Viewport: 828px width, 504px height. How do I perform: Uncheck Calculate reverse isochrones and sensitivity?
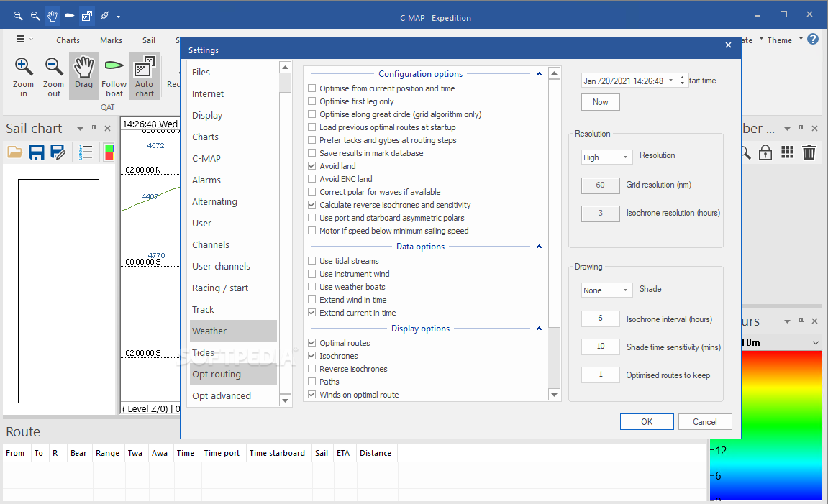click(312, 205)
